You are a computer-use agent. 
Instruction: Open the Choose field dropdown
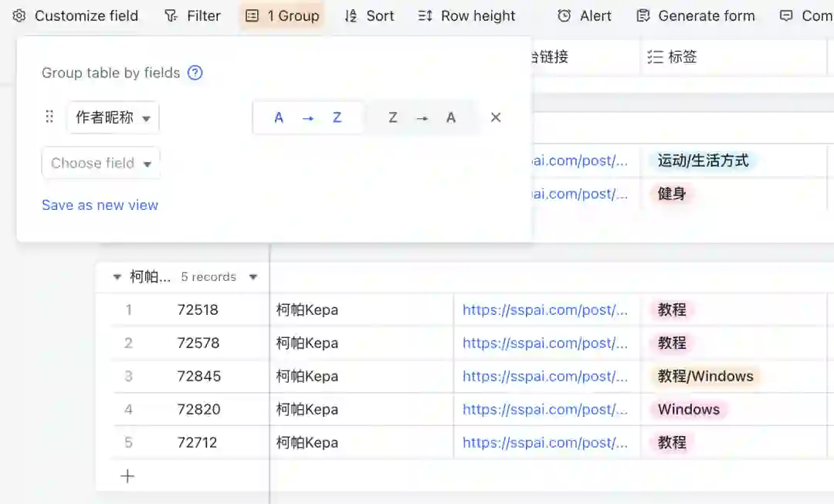point(100,163)
